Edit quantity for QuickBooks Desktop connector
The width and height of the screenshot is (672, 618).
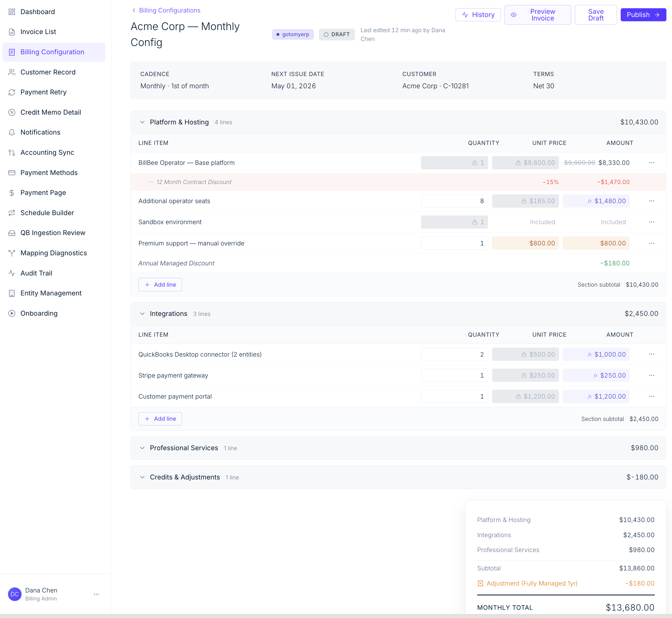point(454,354)
